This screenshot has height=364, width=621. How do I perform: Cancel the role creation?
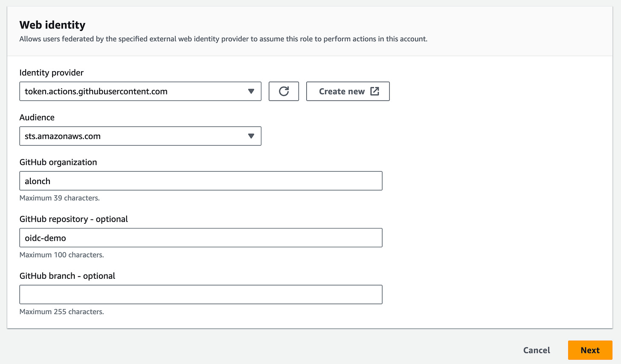[x=537, y=350]
